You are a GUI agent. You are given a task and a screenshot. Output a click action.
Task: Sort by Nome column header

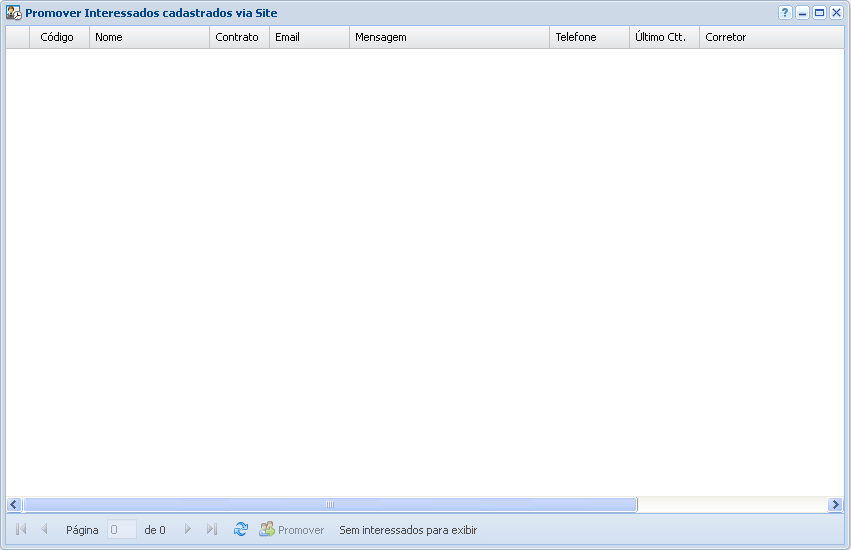(109, 37)
